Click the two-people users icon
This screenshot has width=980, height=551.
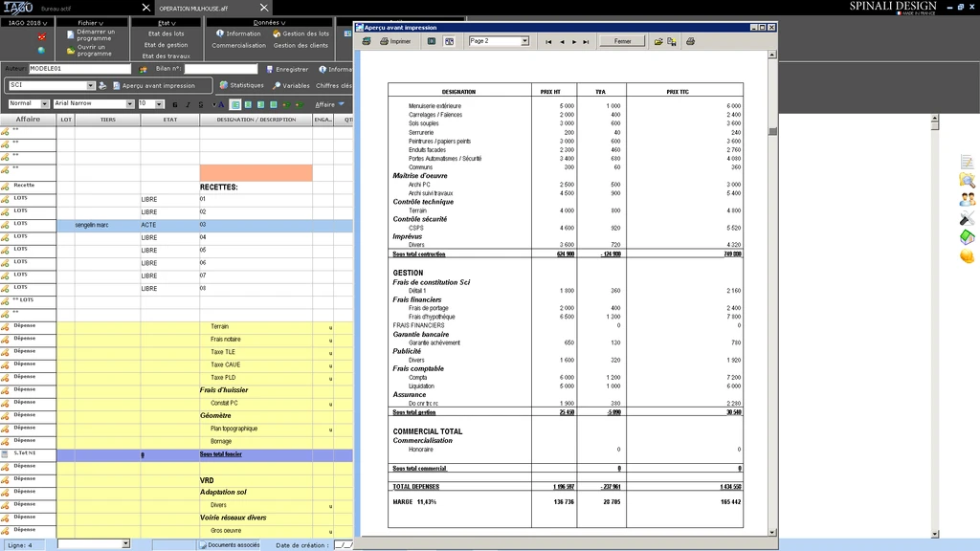pyautogui.click(x=967, y=199)
